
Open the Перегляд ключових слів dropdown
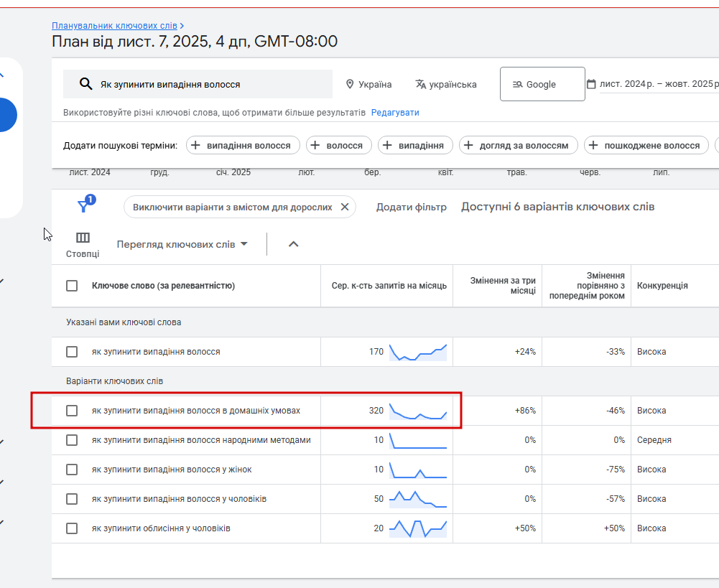(182, 244)
